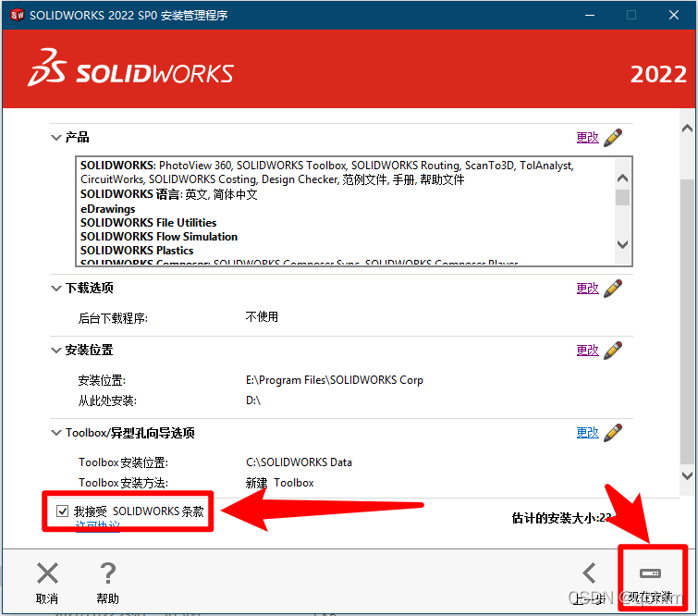Click the pencil icon beside 产品 更改
The width and height of the screenshot is (698, 616).
click(x=613, y=138)
